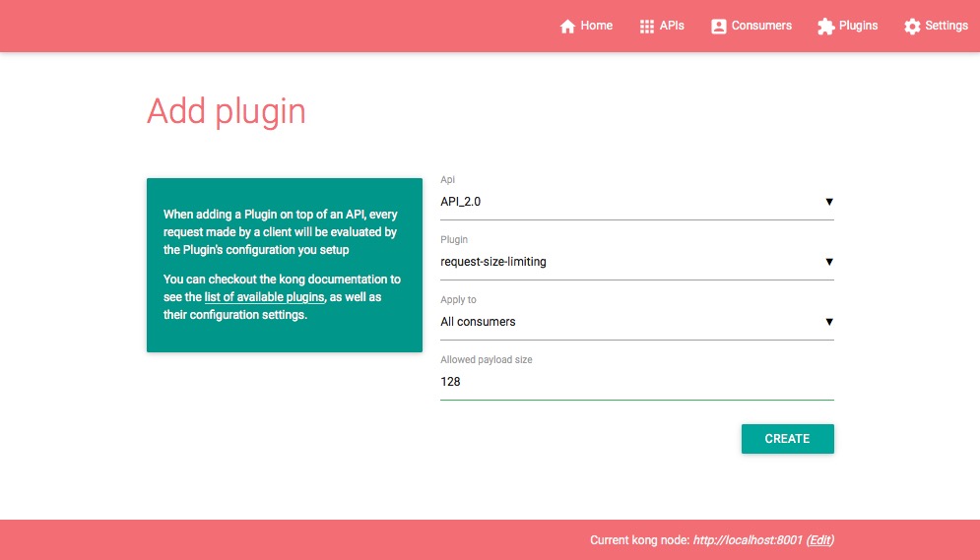
Task: Open the Consumers nav text label
Action: click(761, 26)
